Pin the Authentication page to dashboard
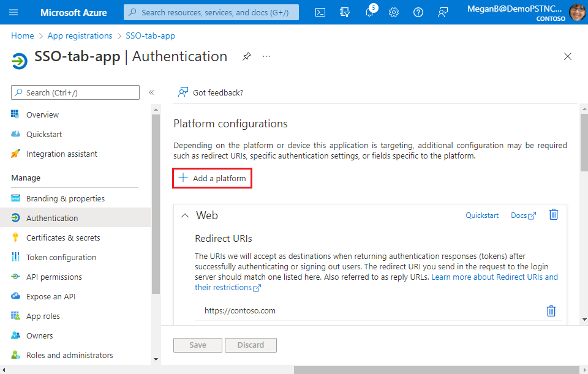The width and height of the screenshot is (588, 374). (x=246, y=56)
